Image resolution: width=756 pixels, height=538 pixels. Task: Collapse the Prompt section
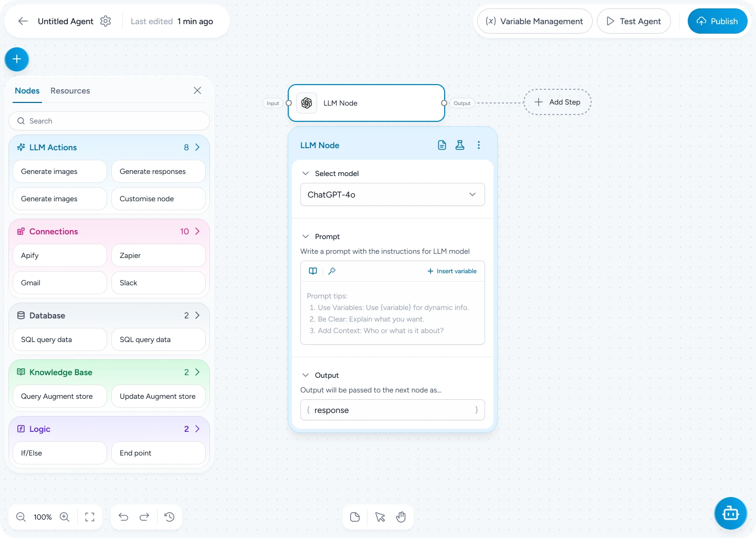(x=306, y=236)
